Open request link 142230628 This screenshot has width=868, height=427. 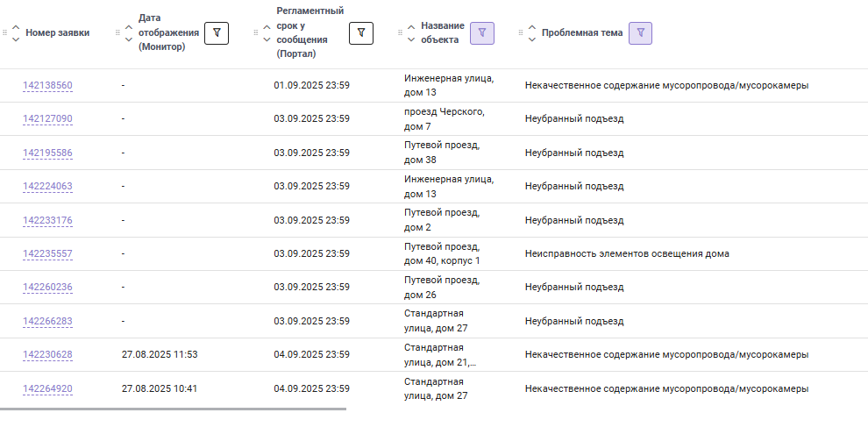(47, 354)
